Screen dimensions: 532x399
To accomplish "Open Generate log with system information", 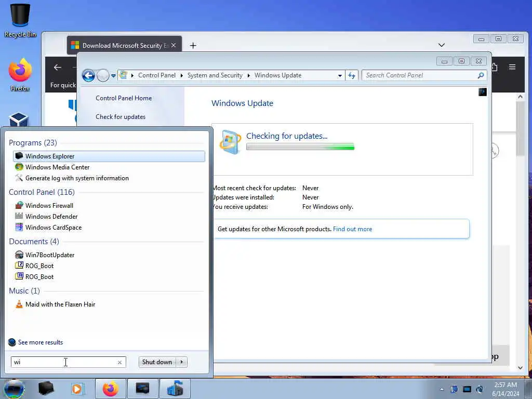I will [x=109, y=178].
